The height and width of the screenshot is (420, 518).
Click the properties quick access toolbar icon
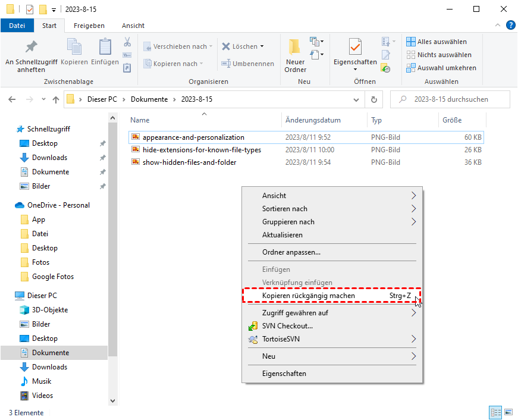(30, 10)
